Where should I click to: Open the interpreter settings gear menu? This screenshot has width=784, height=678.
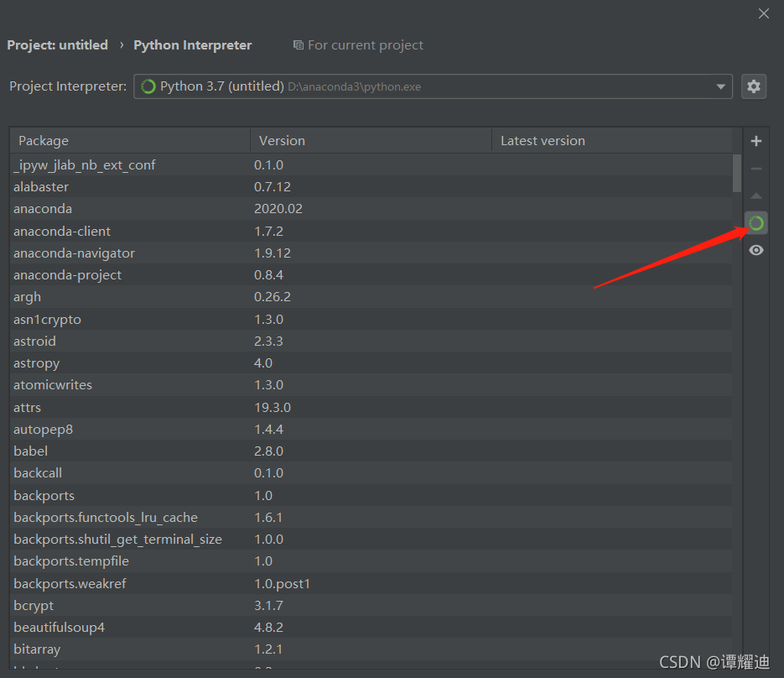[754, 86]
